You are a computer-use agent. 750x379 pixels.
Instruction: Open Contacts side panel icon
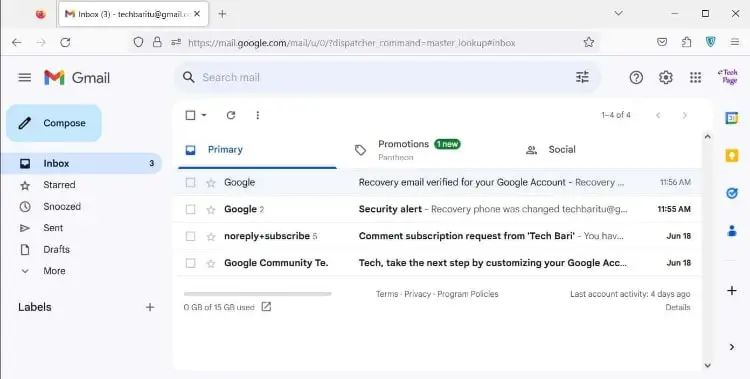pos(731,231)
